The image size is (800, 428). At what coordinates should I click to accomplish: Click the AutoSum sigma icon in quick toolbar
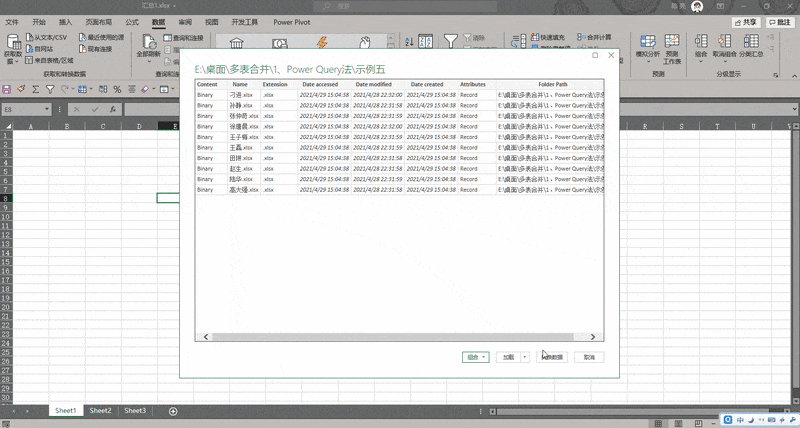37,89
